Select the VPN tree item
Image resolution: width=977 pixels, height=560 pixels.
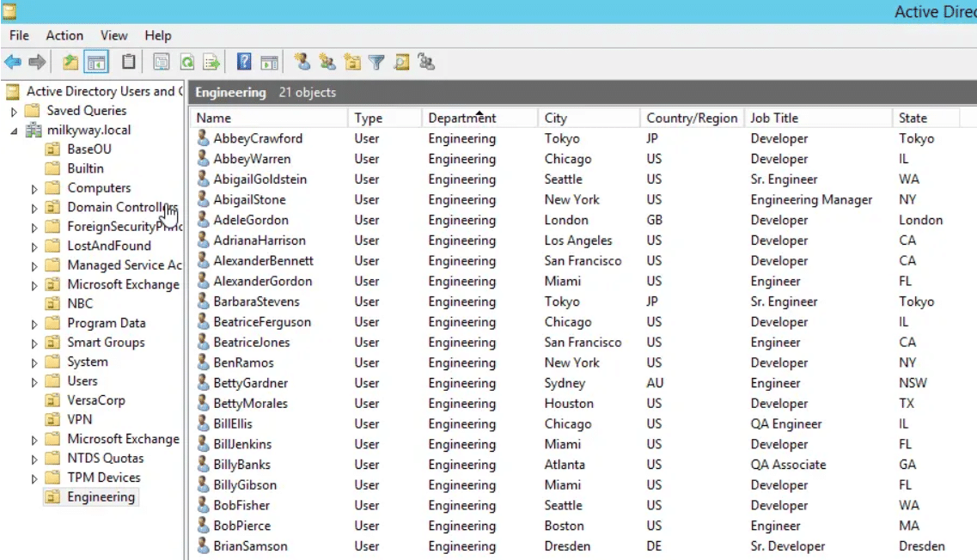tap(79, 420)
